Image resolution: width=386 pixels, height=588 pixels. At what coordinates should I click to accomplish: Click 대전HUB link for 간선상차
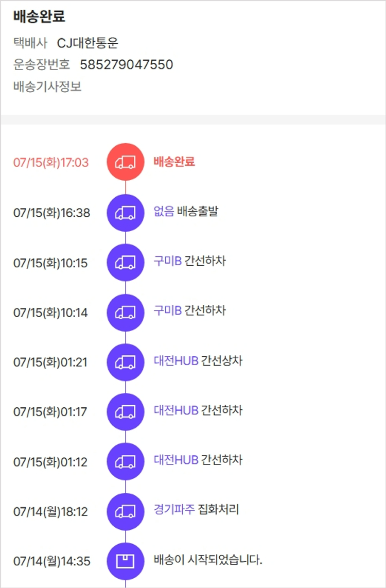176,360
